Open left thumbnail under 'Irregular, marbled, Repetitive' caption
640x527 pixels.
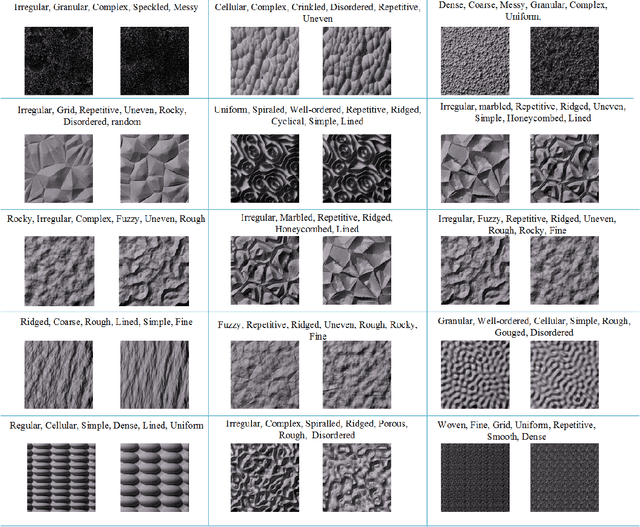(475, 163)
